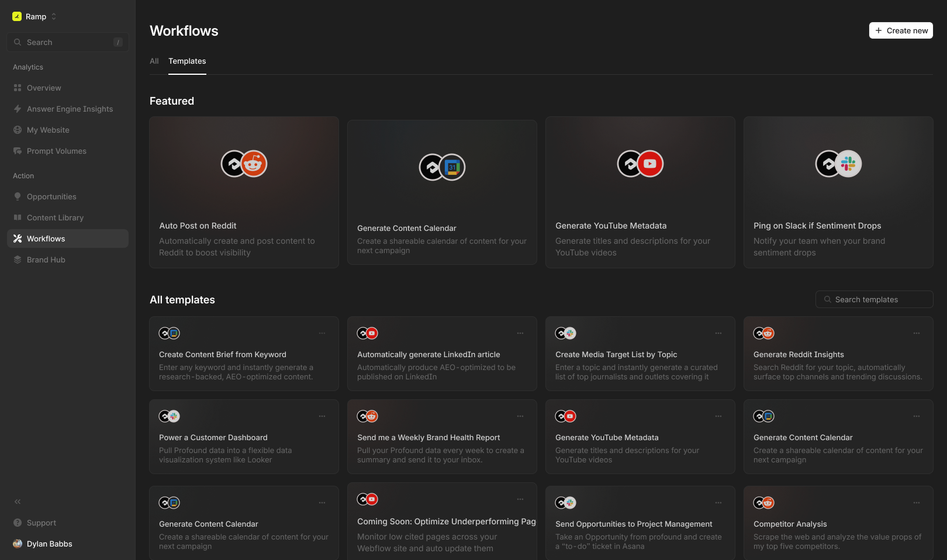Open more options for Send Opportunities template
Image resolution: width=947 pixels, height=560 pixels.
click(718, 503)
